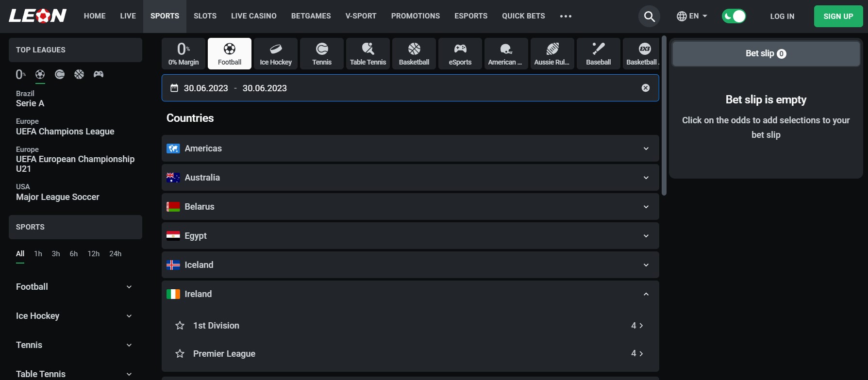Screen dimensions: 868x380
Task: Open the PROMOTIONS menu item
Action: click(416, 16)
